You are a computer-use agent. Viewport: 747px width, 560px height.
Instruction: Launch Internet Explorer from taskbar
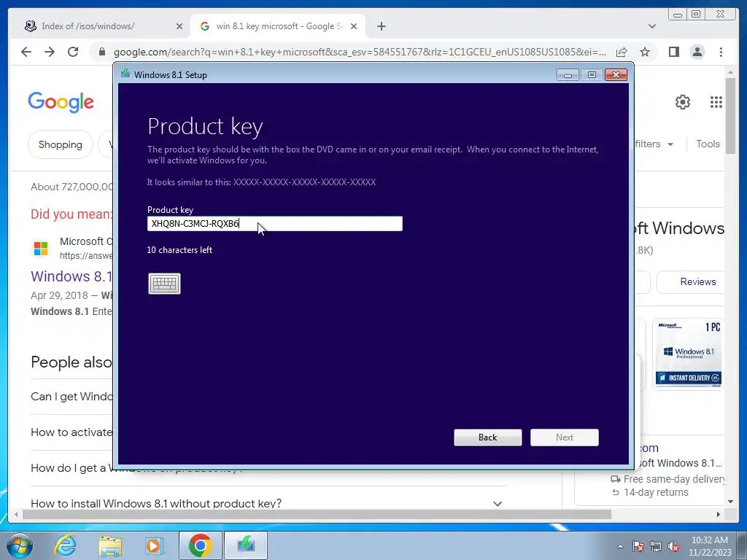tap(65, 545)
